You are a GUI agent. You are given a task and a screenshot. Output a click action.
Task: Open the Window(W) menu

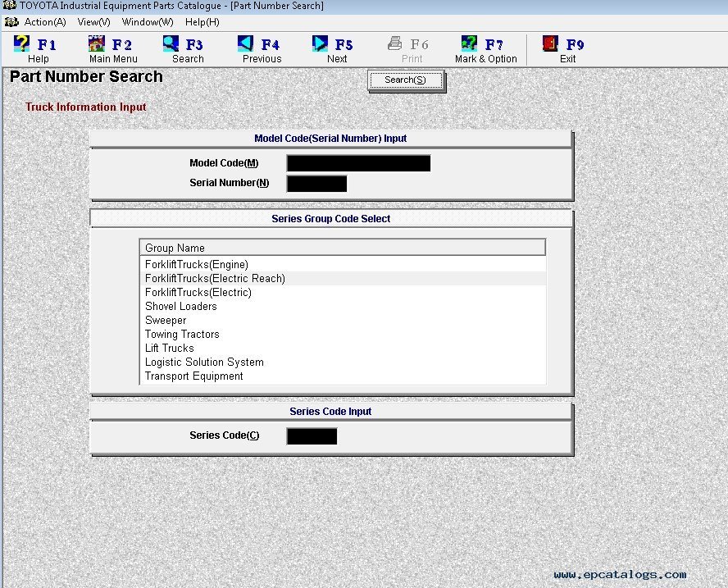(x=148, y=22)
